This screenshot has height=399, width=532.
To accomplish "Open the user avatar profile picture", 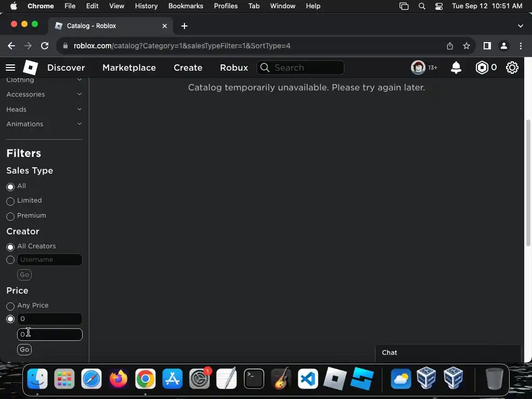I will 418,68.
